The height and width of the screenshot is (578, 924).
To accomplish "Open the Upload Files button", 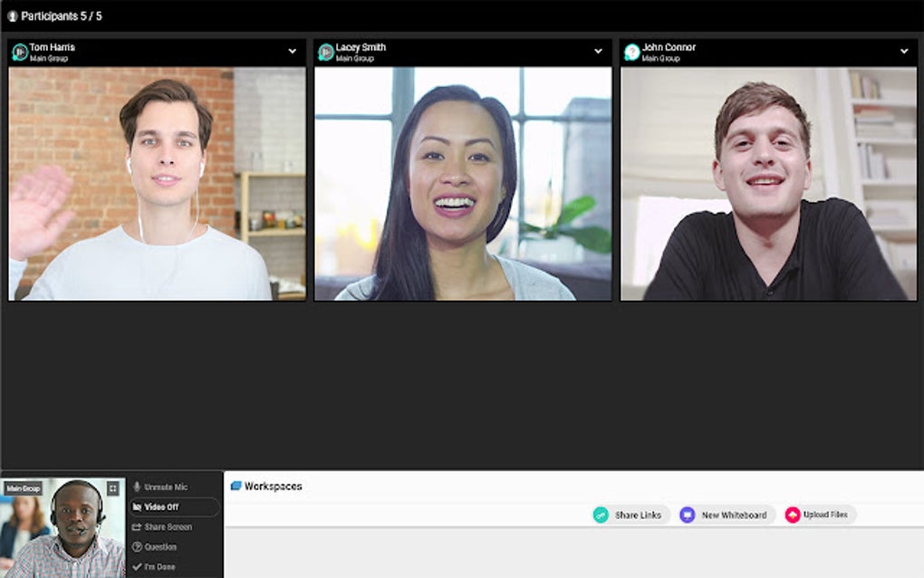I will 820,514.
